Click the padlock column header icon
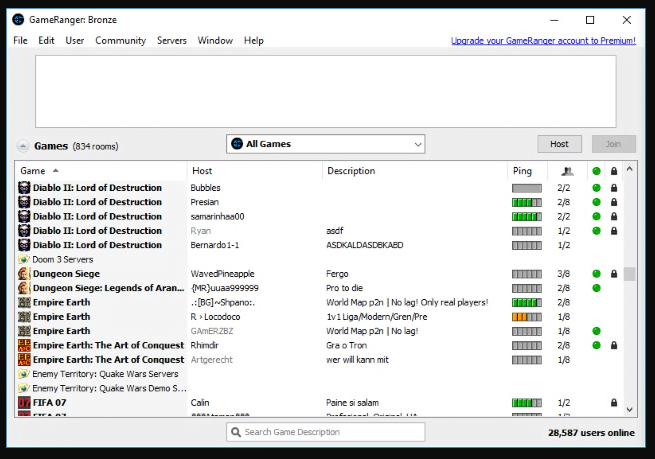The image size is (655, 459). click(614, 171)
